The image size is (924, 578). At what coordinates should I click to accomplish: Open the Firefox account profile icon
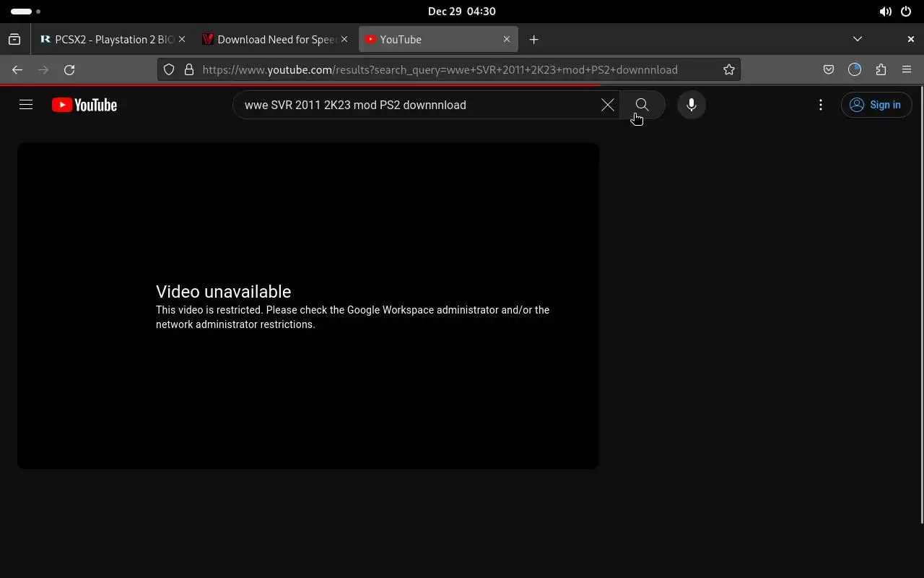855,69
